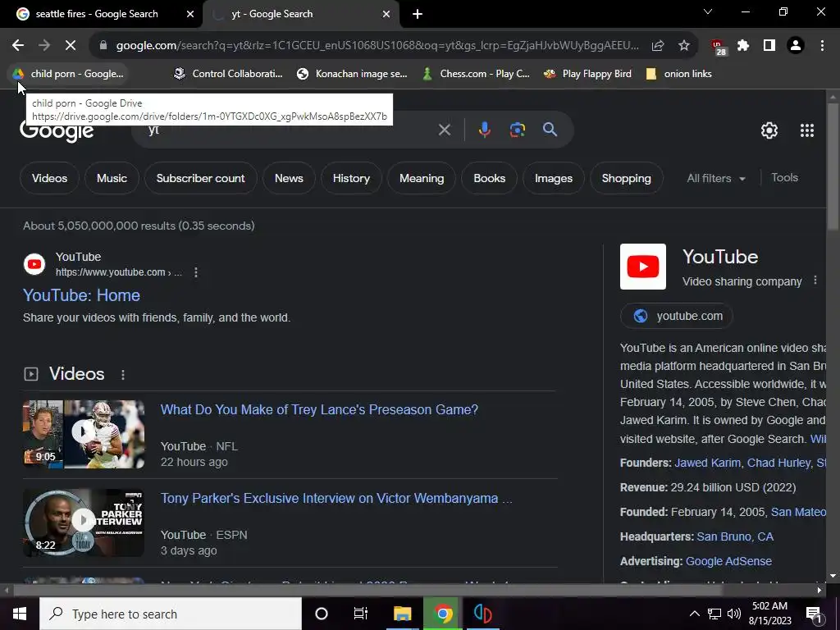Select the Music filter chip
This screenshot has height=630, width=840.
coord(112,178)
